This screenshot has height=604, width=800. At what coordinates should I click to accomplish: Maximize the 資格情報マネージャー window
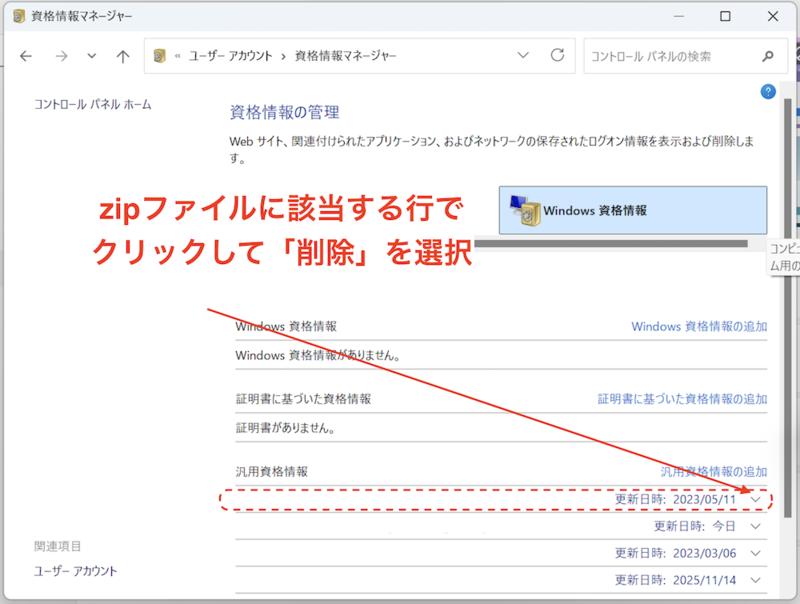tap(725, 16)
